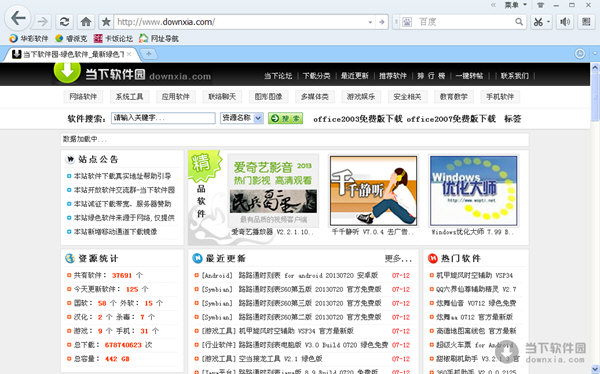Click total software count 37691
Image resolution: width=600 pixels, height=374 pixels.
pos(122,275)
